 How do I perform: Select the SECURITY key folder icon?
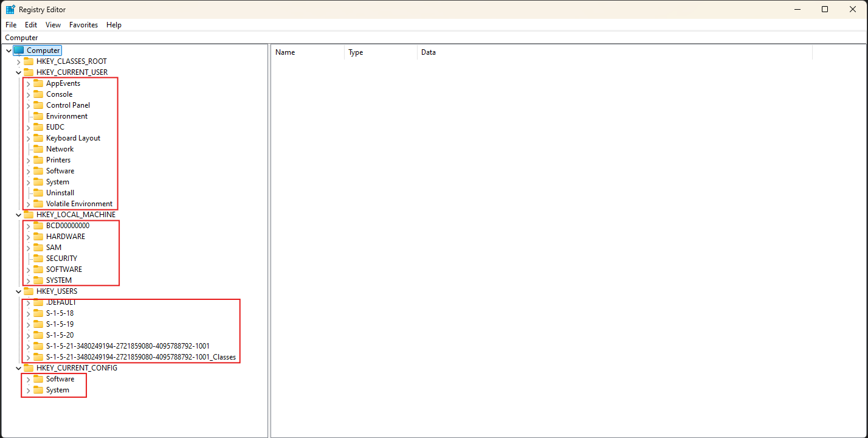point(38,259)
